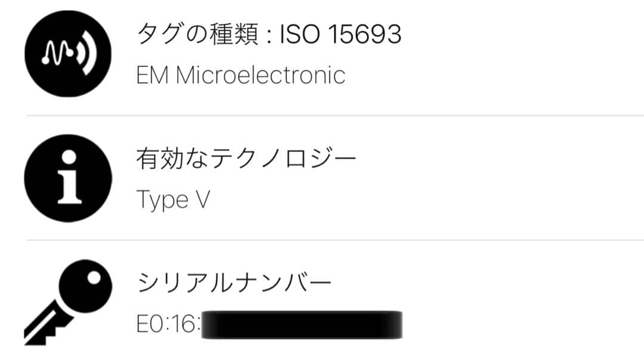Screen dimensions: 644x363
Task: Tap the round info icon
Action: coord(69,178)
